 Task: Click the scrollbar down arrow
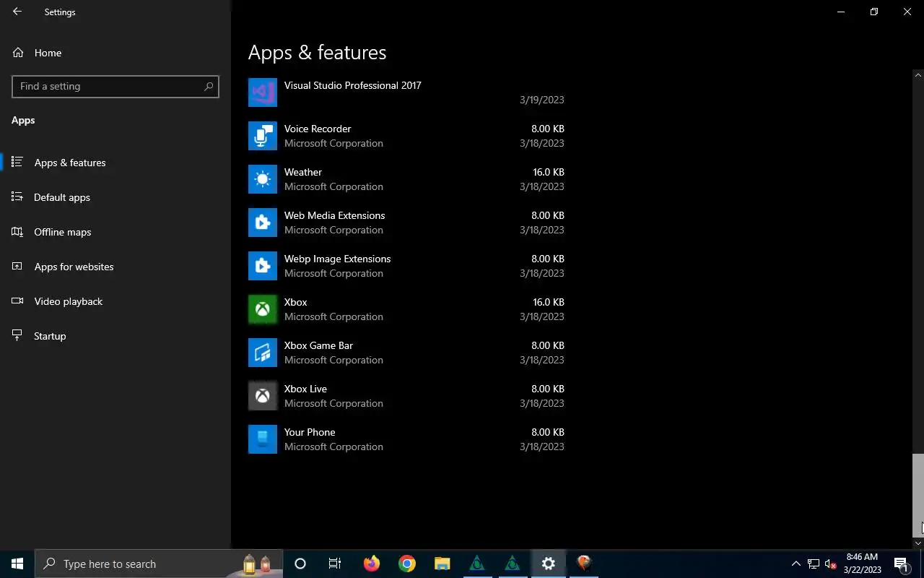[918, 543]
